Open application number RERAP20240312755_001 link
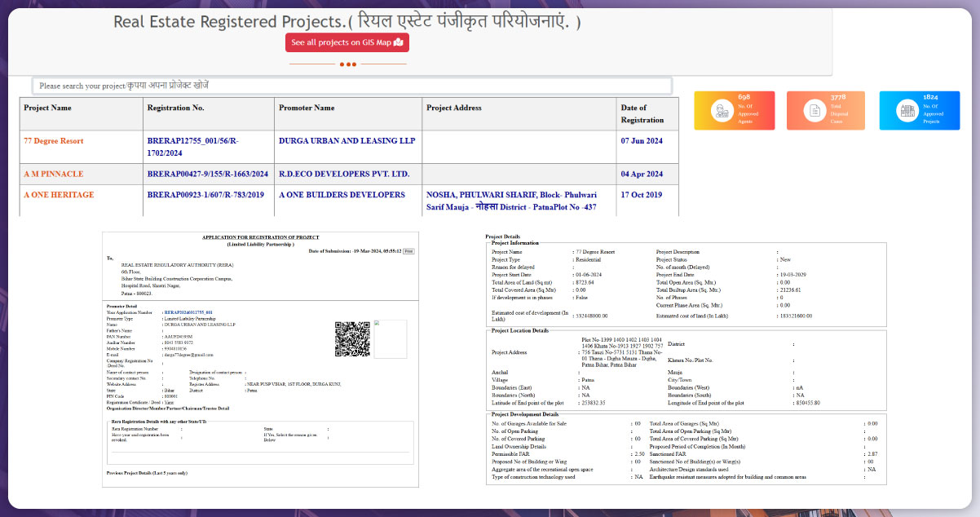Viewport: 980px width, 517px height. (x=188, y=312)
